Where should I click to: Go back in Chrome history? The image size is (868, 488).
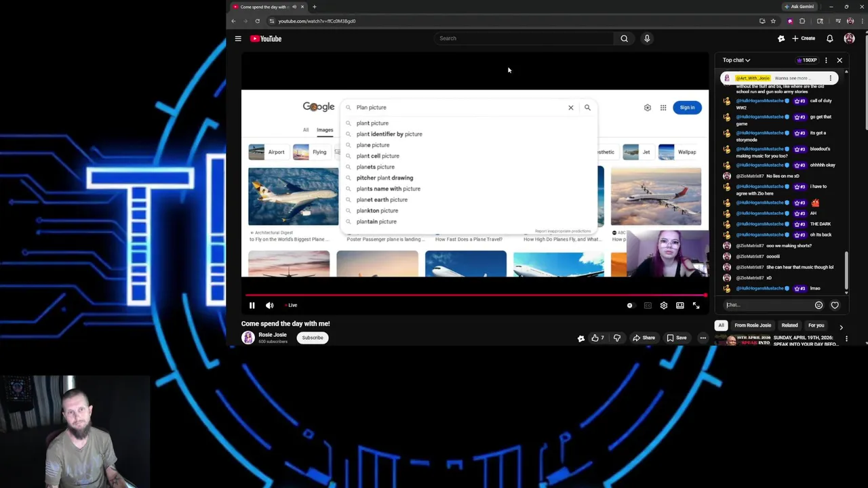tap(233, 21)
